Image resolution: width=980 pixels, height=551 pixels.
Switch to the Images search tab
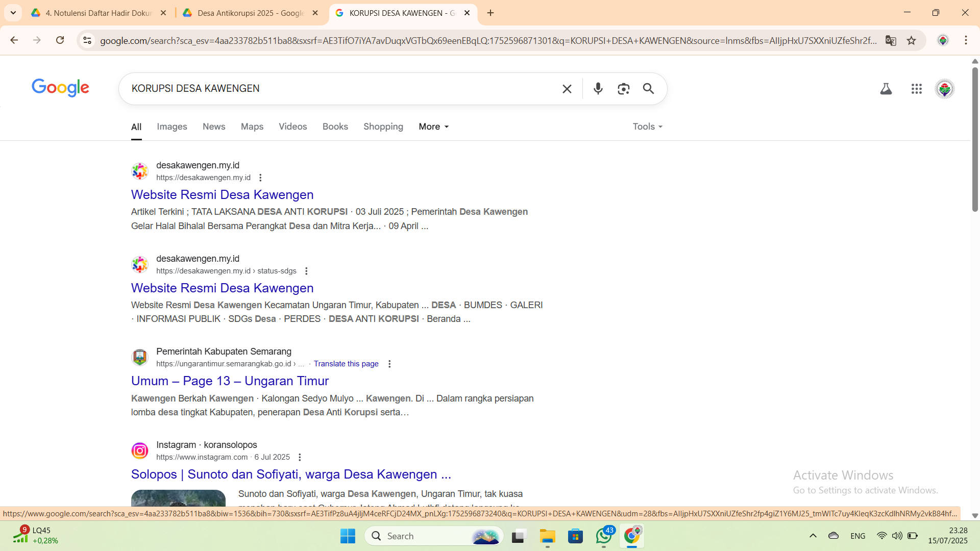tap(171, 127)
